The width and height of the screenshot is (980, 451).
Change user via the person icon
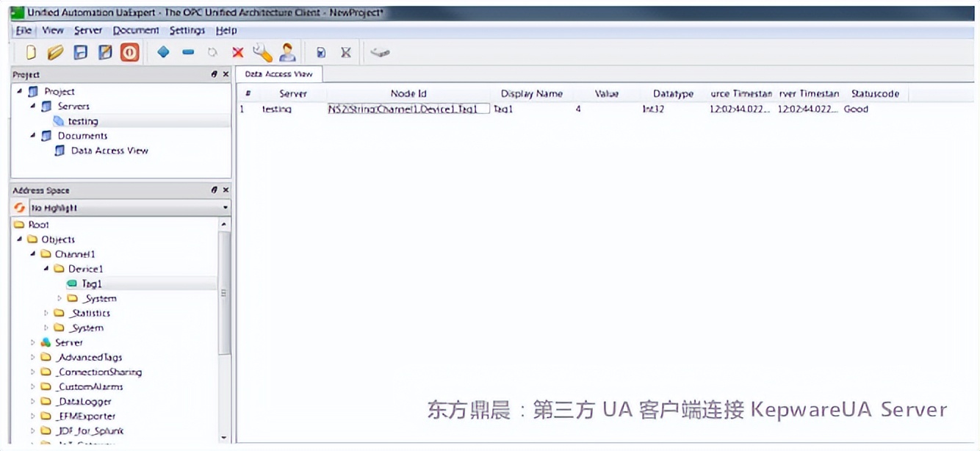point(287,52)
